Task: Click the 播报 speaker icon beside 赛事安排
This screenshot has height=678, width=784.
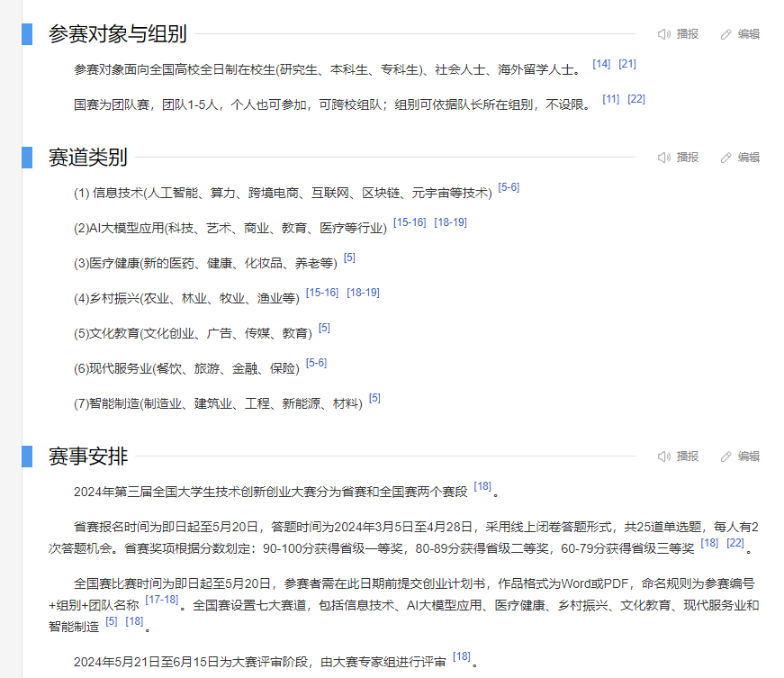Action: click(x=664, y=457)
